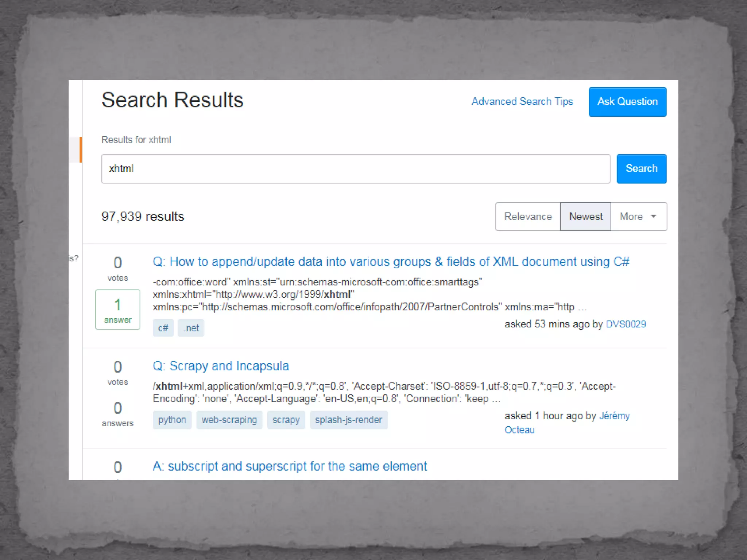Sort results by Relevance tab

pyautogui.click(x=527, y=217)
